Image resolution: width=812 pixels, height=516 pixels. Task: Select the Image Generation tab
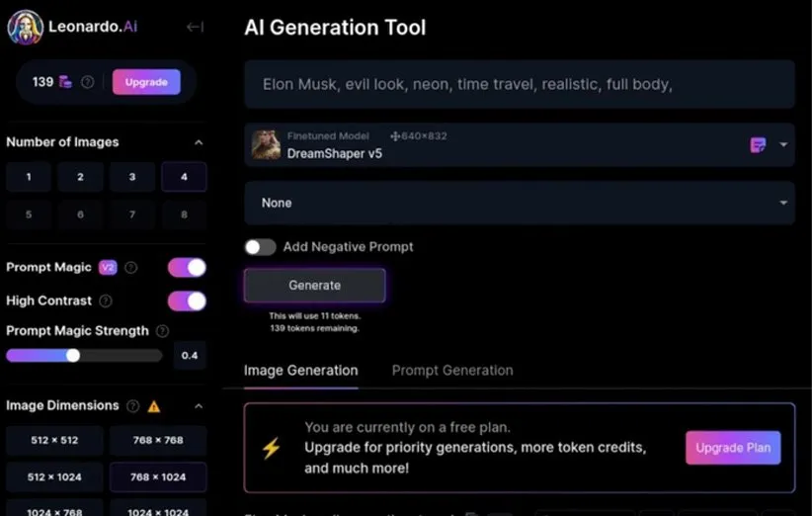pos(300,371)
